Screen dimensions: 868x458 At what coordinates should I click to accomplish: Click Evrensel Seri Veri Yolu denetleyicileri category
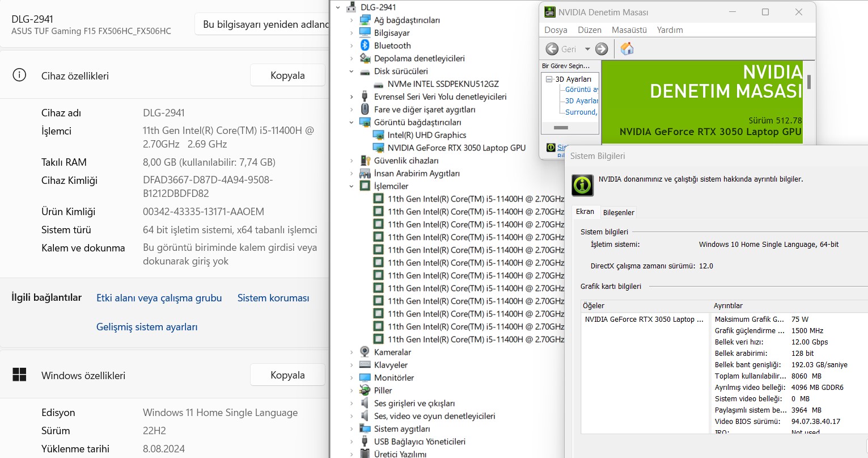tap(441, 96)
